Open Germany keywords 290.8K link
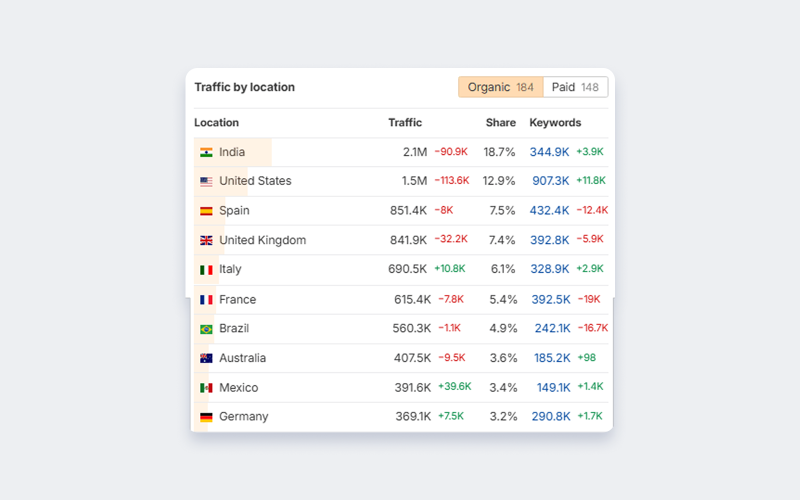 point(551,417)
